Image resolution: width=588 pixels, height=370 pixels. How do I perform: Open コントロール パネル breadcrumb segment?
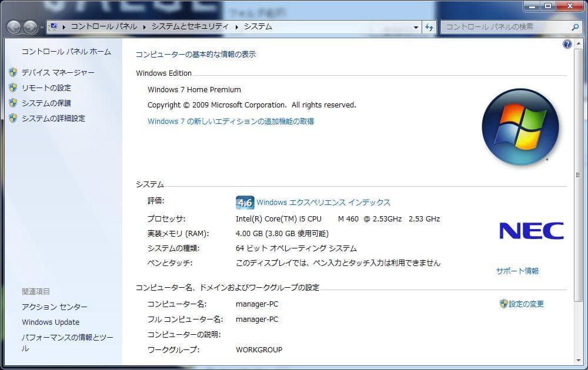point(104,26)
